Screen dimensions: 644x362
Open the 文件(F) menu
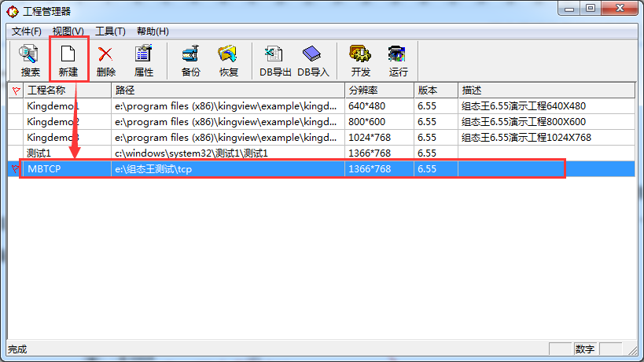(x=27, y=31)
